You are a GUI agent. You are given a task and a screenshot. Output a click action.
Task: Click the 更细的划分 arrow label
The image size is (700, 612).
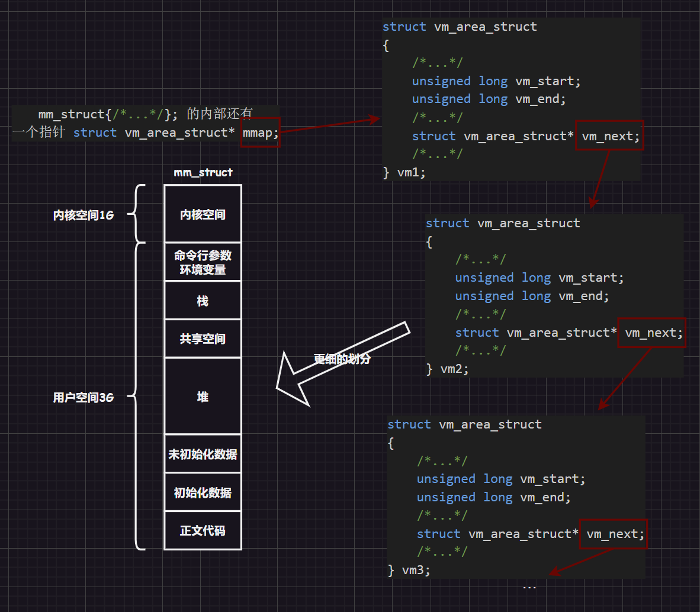tap(342, 359)
